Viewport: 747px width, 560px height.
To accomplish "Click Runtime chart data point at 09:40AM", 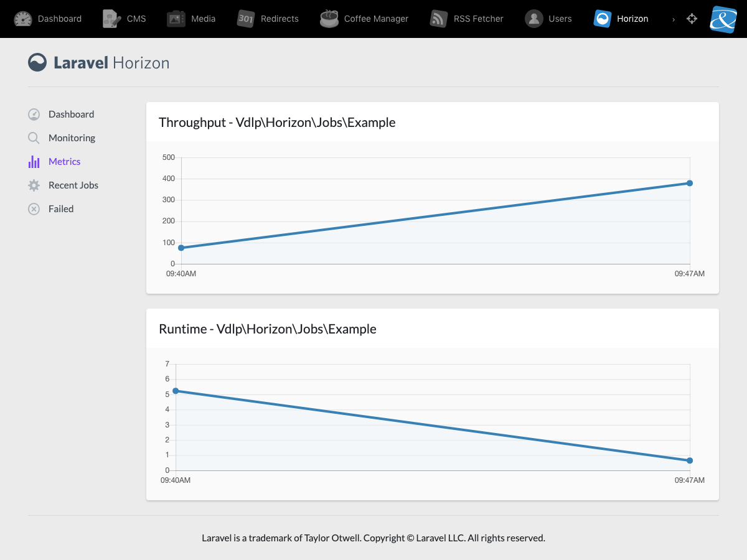I will click(176, 391).
